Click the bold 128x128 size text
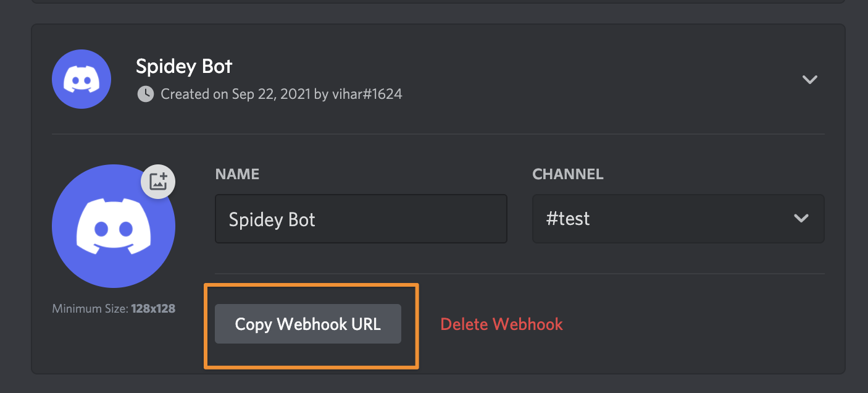This screenshot has width=868, height=393. tap(153, 308)
